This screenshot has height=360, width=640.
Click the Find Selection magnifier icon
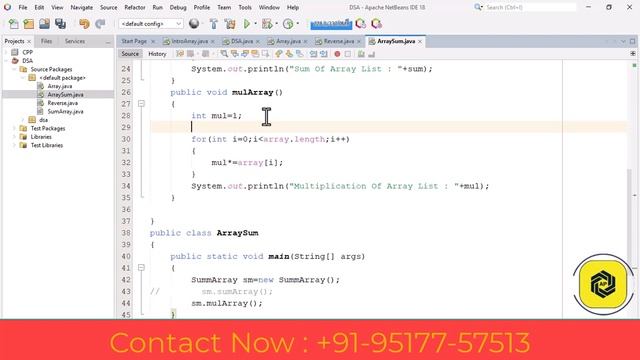click(224, 54)
